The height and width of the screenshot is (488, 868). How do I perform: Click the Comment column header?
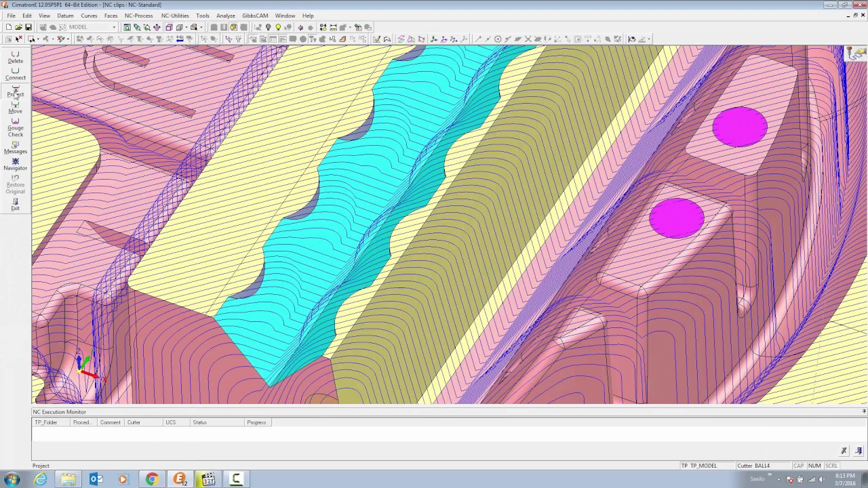pos(110,422)
